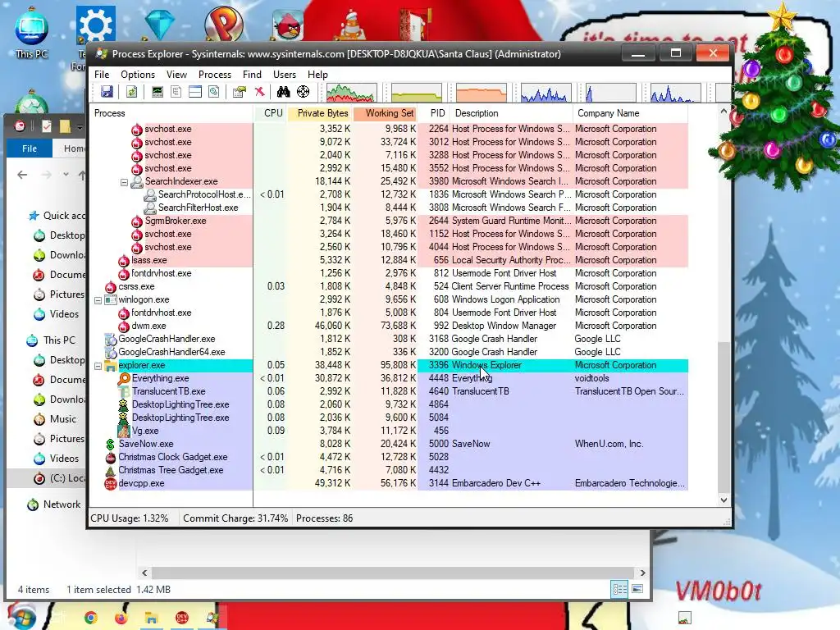Open the Properties toolbar icon
The image size is (840, 630).
(239, 92)
